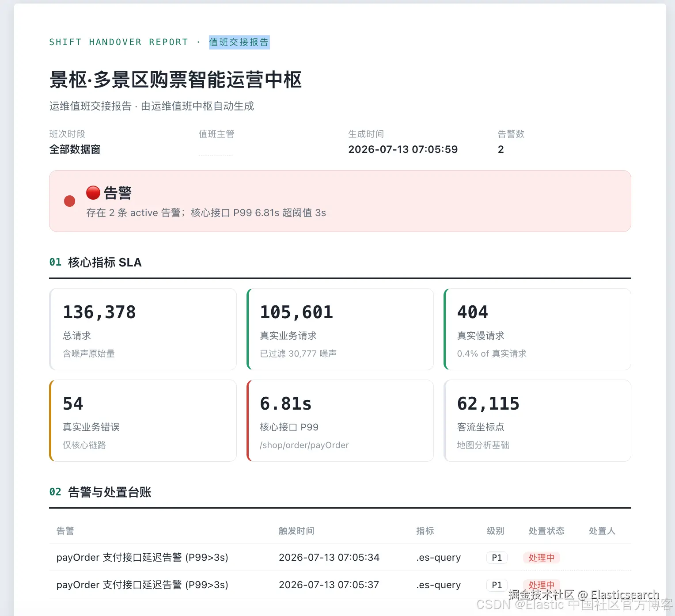675x616 pixels.
Task: Click the dark red status dot in alert banner
Action: click(x=70, y=201)
